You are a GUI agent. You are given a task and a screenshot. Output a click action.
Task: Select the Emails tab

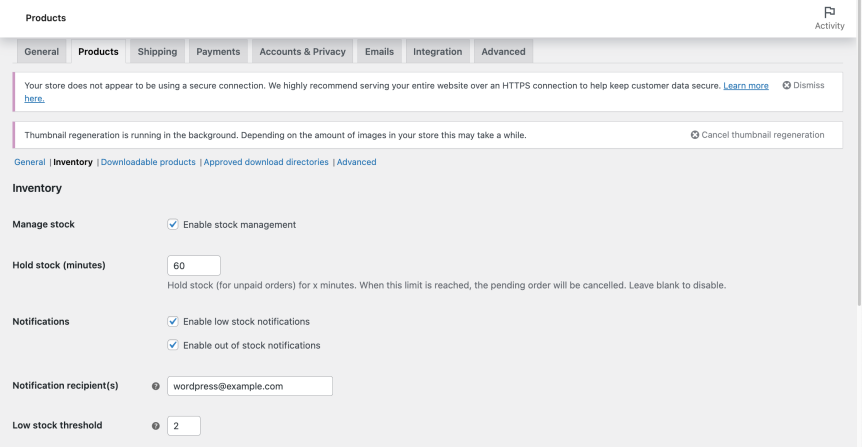click(379, 52)
